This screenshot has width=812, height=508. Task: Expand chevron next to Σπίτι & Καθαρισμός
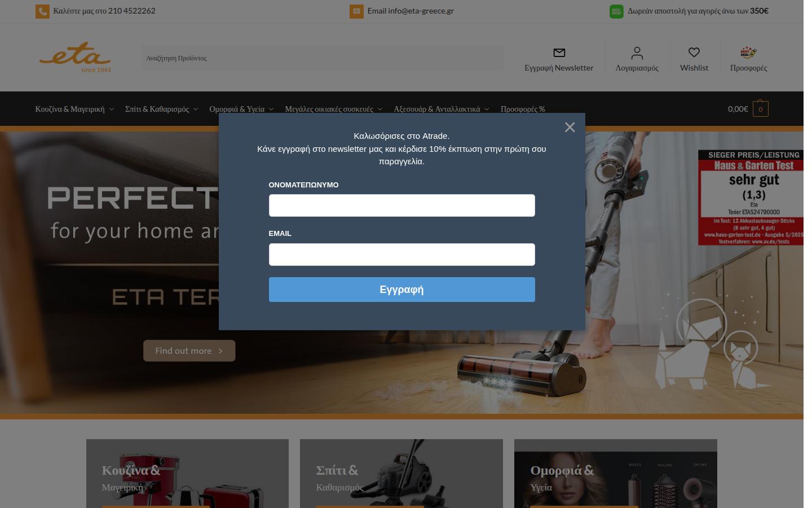(196, 110)
